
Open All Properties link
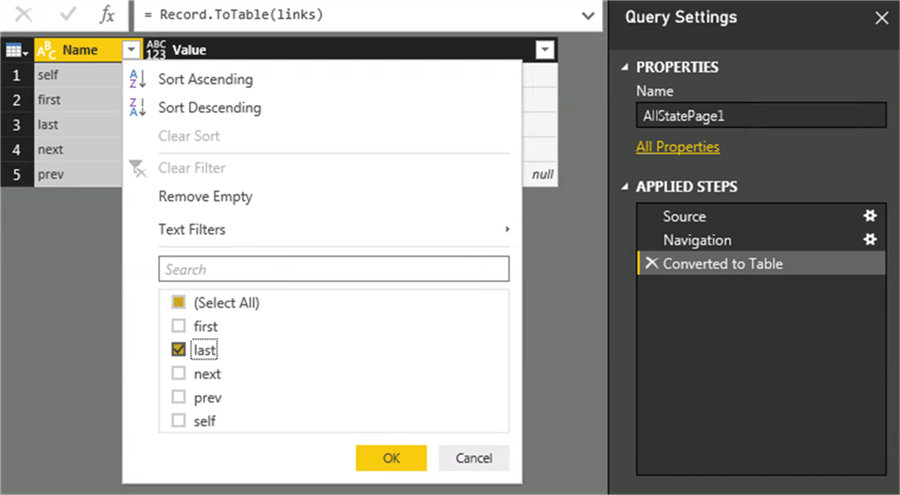coord(677,147)
